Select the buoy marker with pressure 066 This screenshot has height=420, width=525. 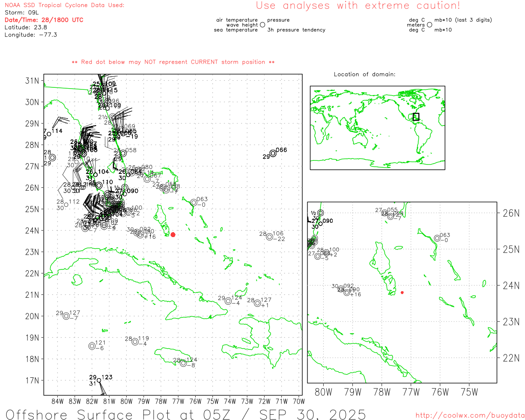coord(273,153)
